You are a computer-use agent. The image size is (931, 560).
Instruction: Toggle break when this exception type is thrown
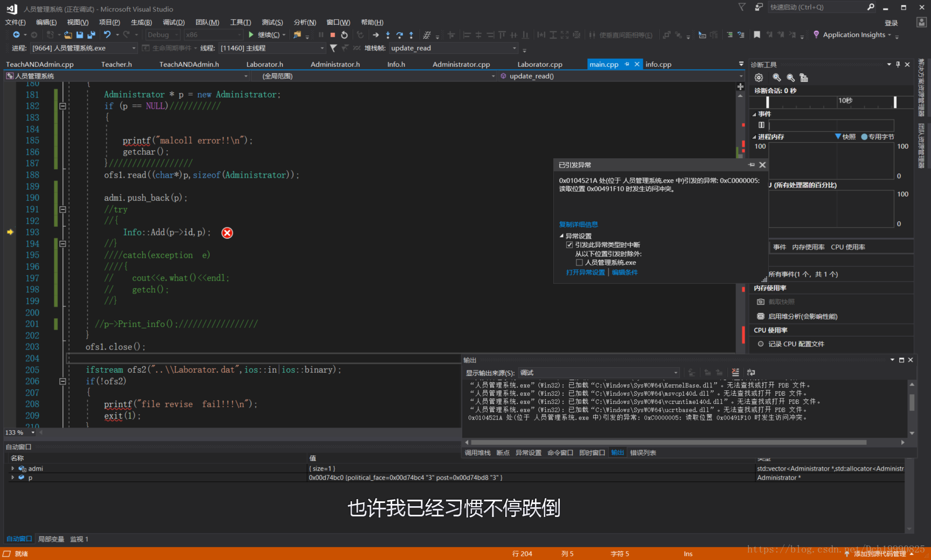(x=569, y=245)
